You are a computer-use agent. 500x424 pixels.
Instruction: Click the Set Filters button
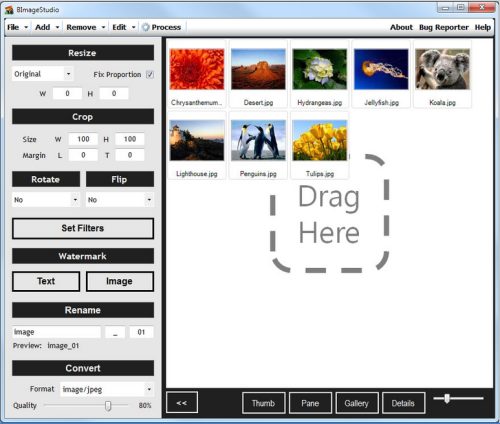pyautogui.click(x=83, y=228)
